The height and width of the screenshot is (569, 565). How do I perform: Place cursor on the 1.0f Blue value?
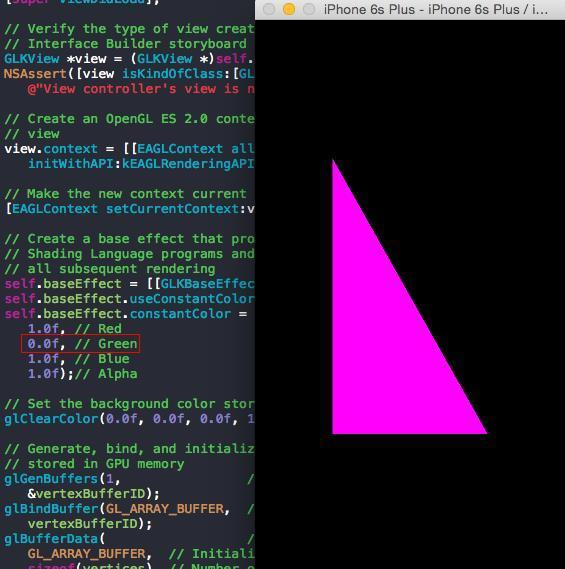pyautogui.click(x=43, y=359)
